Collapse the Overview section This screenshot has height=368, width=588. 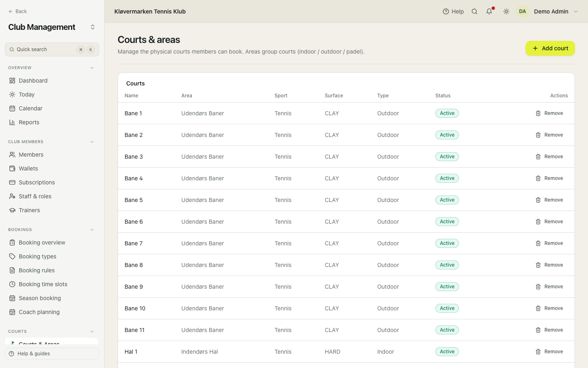click(x=92, y=68)
